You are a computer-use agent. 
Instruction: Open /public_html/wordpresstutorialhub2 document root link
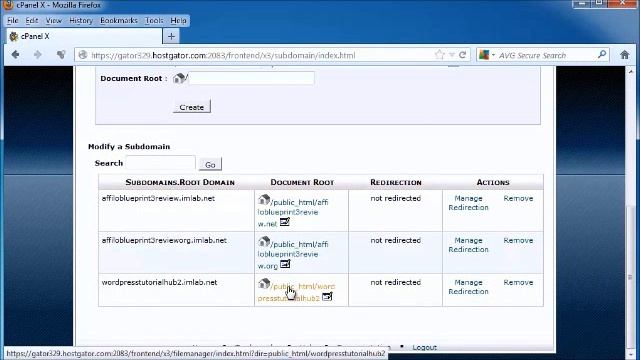coord(296,292)
